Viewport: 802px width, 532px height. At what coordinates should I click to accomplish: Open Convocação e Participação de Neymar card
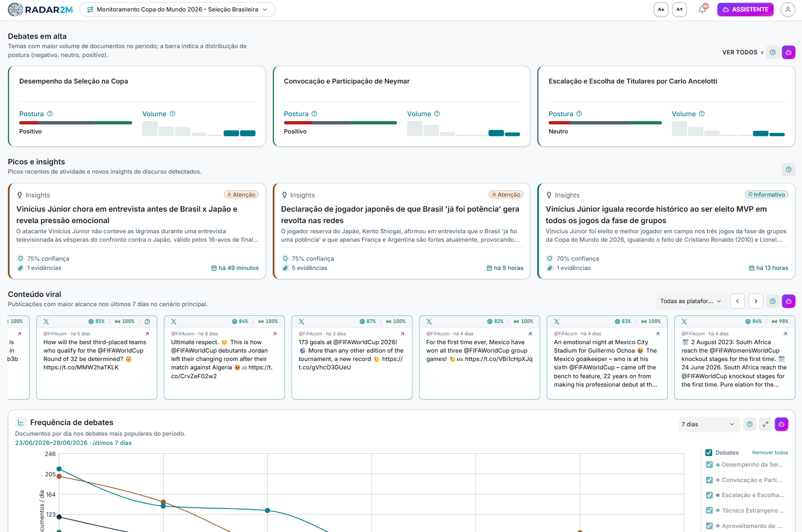(x=402, y=106)
